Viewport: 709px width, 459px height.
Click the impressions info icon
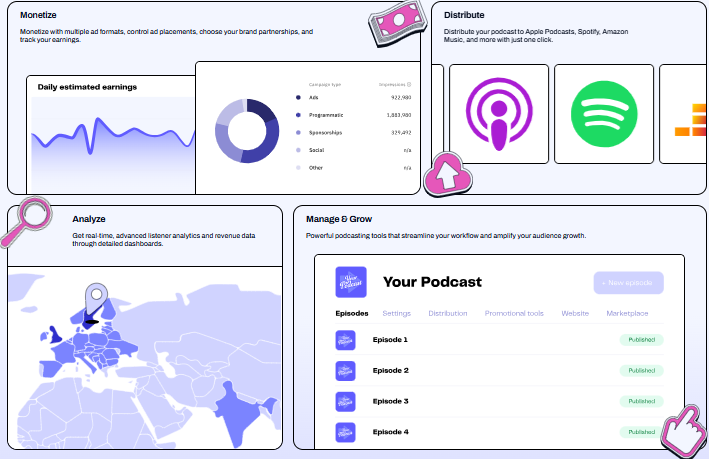pos(409,85)
